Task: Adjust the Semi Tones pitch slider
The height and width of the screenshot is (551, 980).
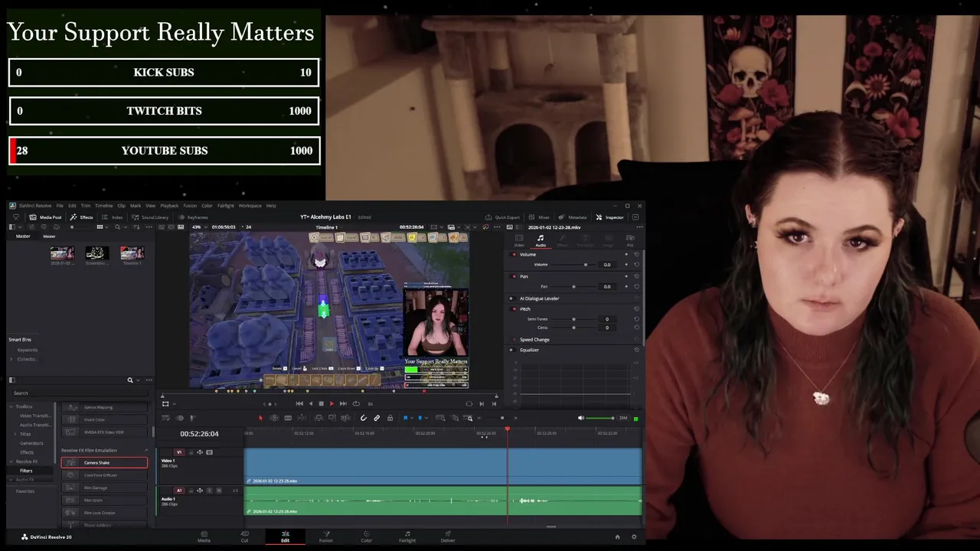Action: click(573, 319)
